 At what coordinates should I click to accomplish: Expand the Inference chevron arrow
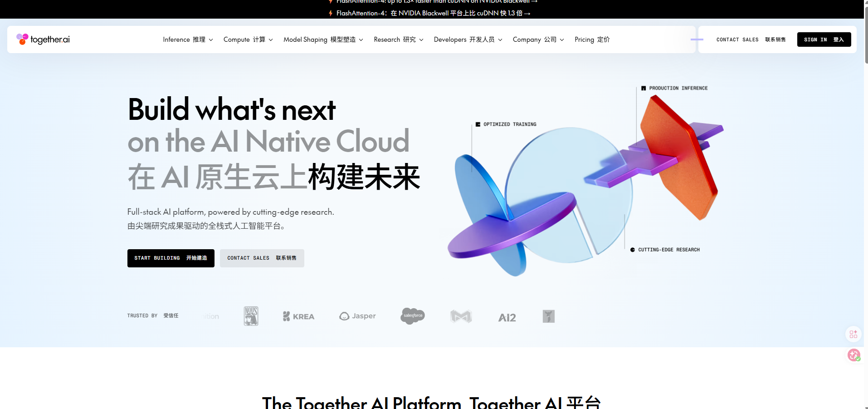pos(211,40)
